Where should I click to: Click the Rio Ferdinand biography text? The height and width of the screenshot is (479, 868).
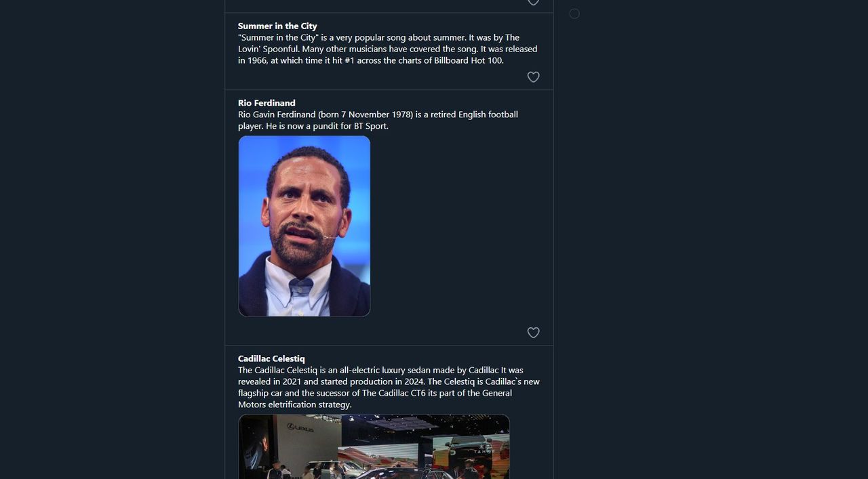[377, 120]
